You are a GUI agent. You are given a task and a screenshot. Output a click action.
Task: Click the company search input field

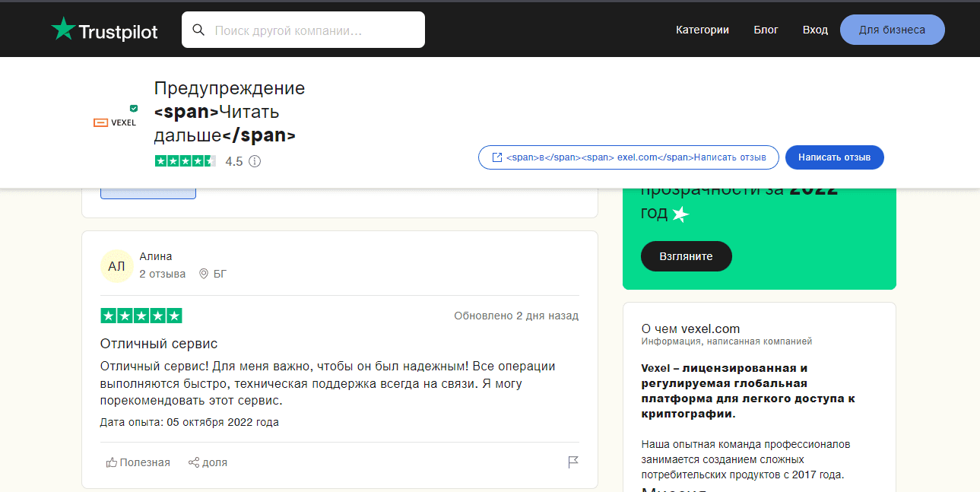(x=304, y=29)
